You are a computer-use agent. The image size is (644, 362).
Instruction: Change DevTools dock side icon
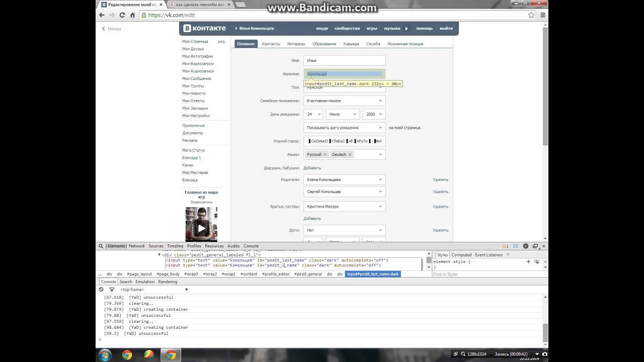535,246
